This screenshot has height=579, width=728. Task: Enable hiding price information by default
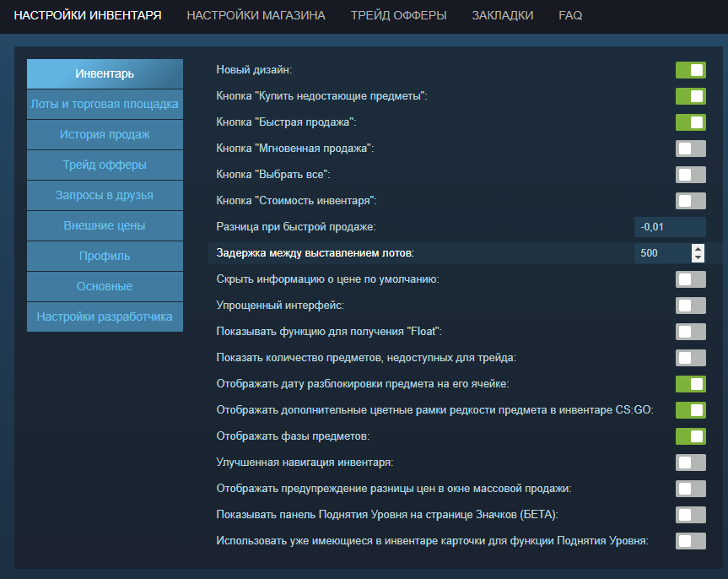click(691, 279)
